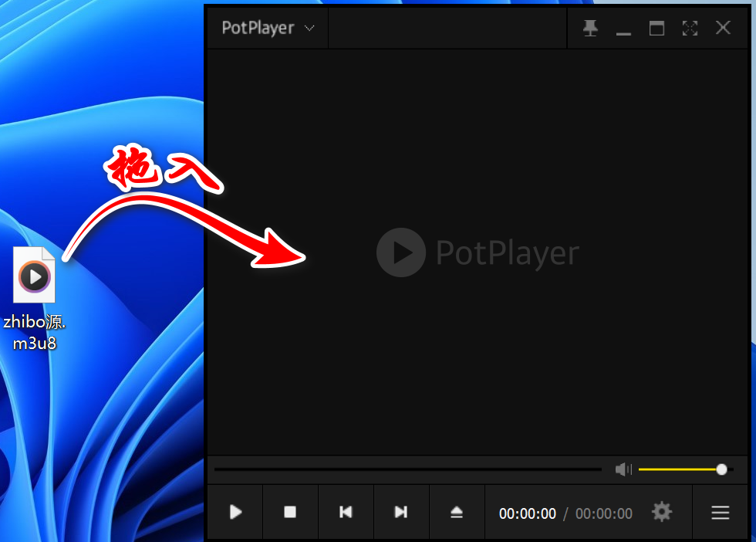The image size is (756, 542).
Task: Click the yellow volume slider
Action: coord(686,469)
